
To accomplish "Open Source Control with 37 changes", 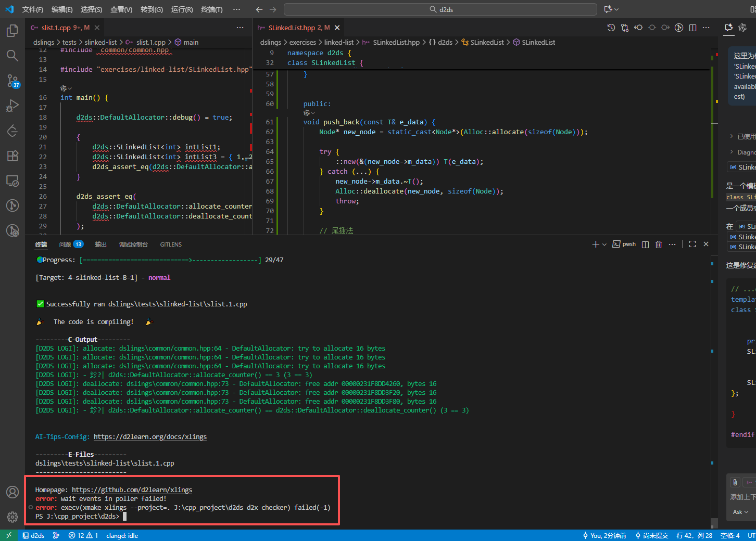I will pyautogui.click(x=12, y=80).
